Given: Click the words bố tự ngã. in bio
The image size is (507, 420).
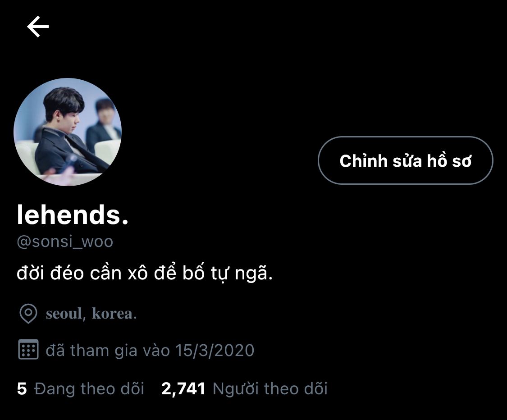Looking at the screenshot, I should click(x=228, y=274).
